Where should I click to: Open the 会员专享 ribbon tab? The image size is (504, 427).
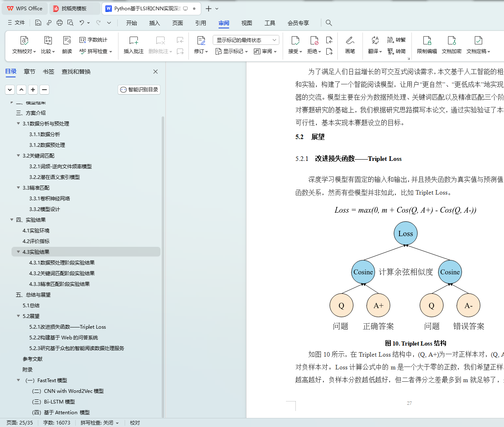pos(298,23)
